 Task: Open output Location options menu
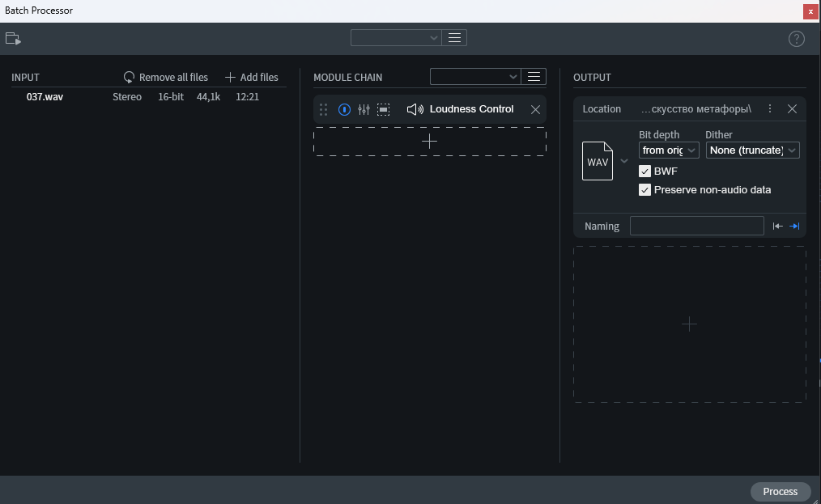pyautogui.click(x=770, y=108)
